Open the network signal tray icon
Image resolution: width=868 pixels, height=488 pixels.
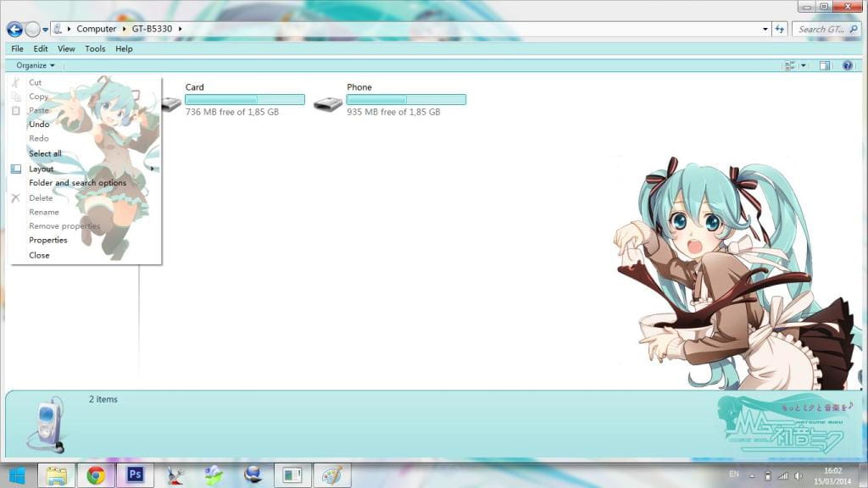click(x=782, y=476)
